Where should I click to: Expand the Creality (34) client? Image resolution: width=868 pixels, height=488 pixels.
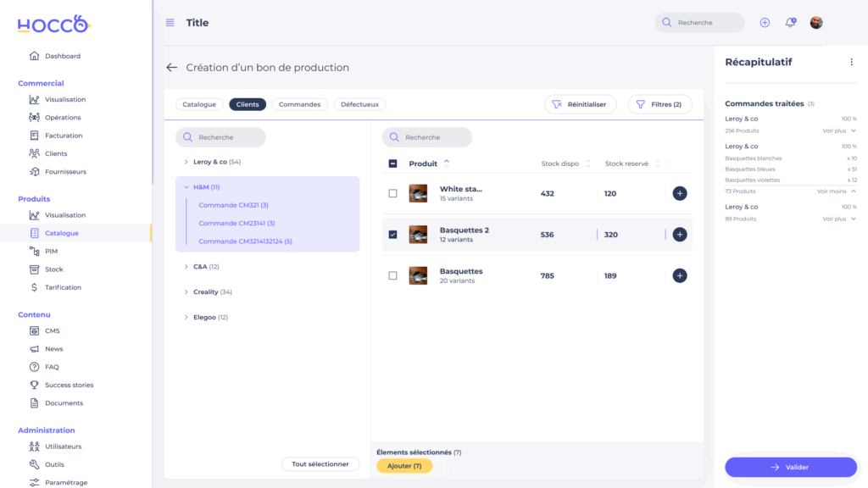[x=186, y=292]
